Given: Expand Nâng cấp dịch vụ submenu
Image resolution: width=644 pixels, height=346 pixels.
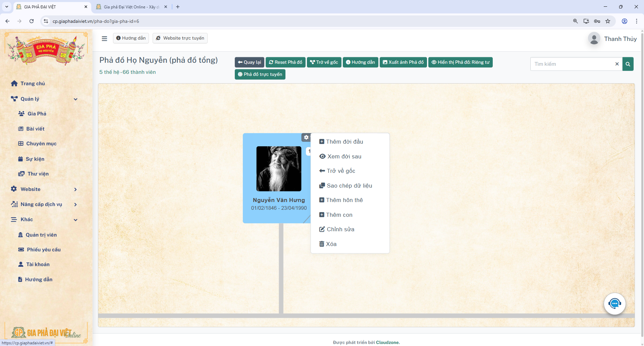Looking at the screenshot, I should point(75,204).
